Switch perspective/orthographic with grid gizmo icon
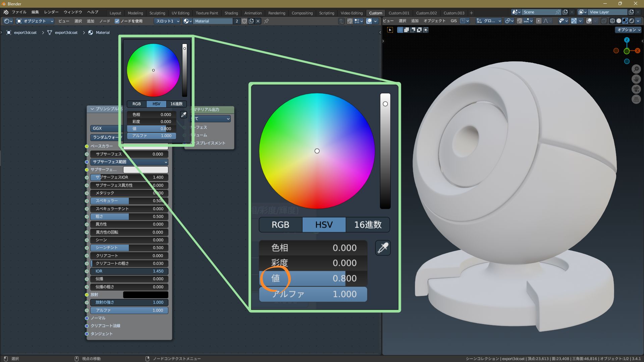 (x=636, y=99)
